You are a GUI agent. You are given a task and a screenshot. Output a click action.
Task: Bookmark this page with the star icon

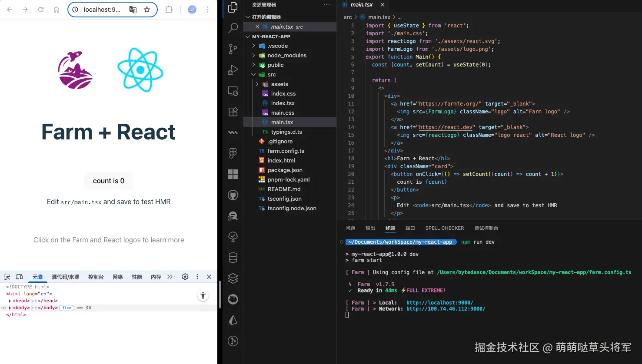click(147, 10)
